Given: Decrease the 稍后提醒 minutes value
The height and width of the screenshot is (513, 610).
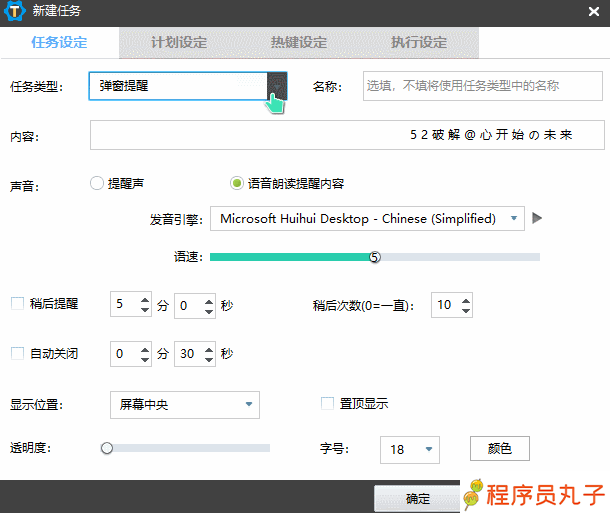Looking at the screenshot, I should tap(145, 310).
